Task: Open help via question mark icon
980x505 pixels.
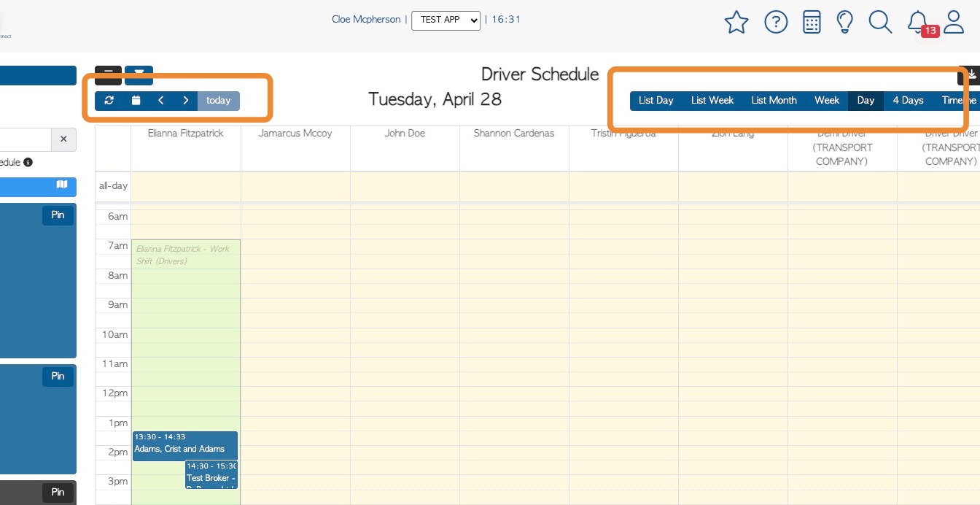Action: 776,23
